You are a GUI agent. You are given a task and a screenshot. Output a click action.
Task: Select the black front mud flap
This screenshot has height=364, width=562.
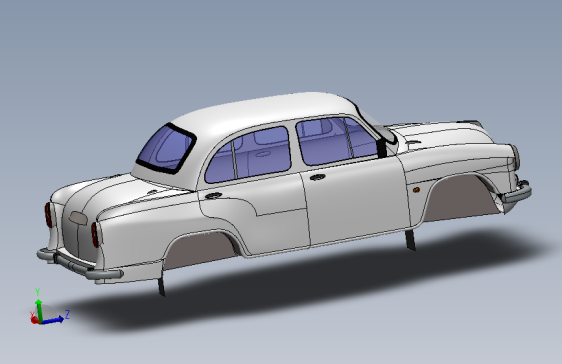(x=410, y=239)
